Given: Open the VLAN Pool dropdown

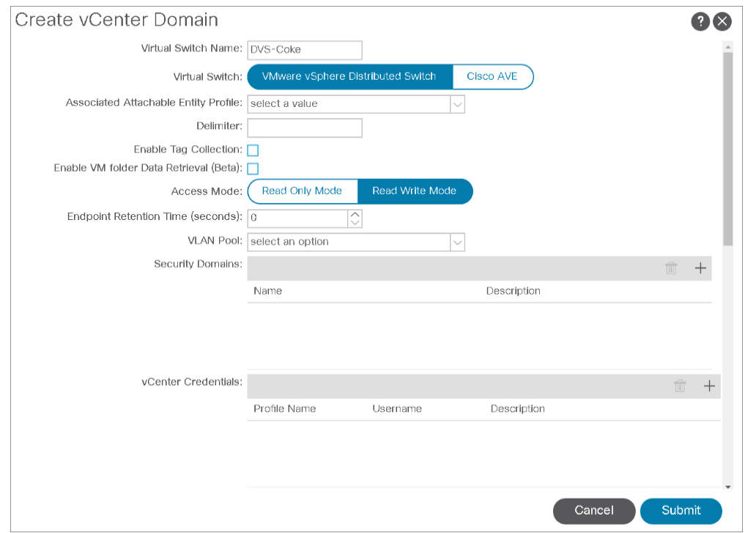Looking at the screenshot, I should click(457, 242).
